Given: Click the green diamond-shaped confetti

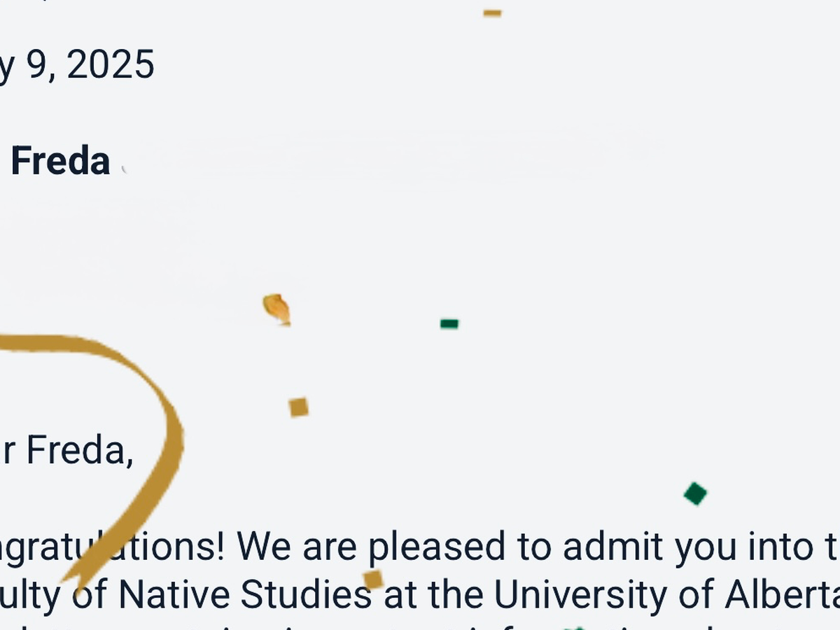Looking at the screenshot, I should [695, 493].
